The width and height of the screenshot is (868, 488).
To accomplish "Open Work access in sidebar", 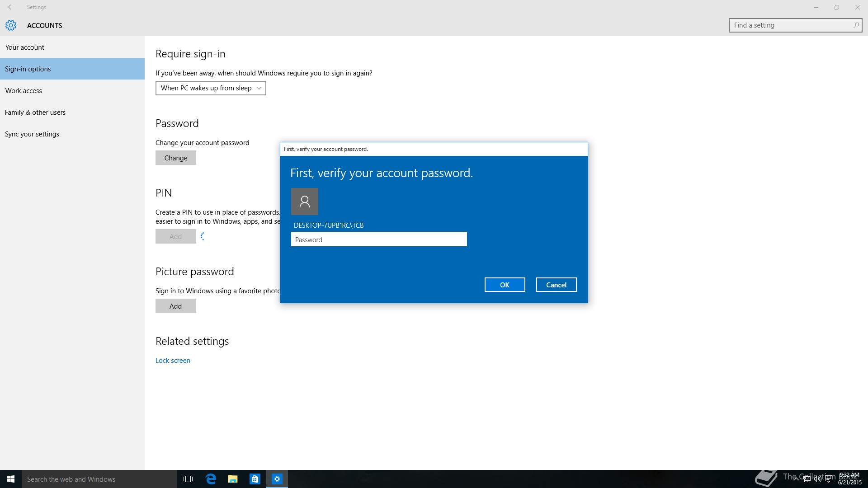I will [72, 90].
